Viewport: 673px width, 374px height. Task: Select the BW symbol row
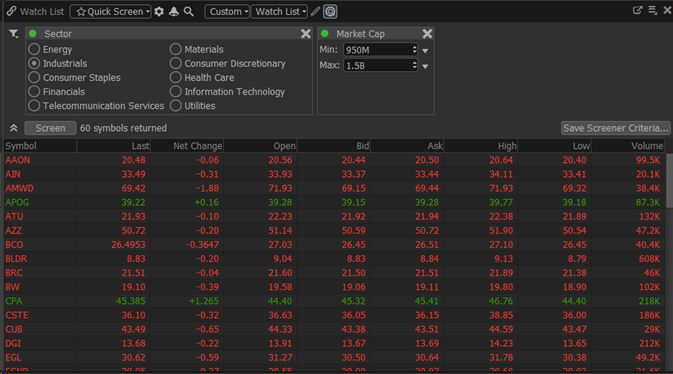coord(335,287)
